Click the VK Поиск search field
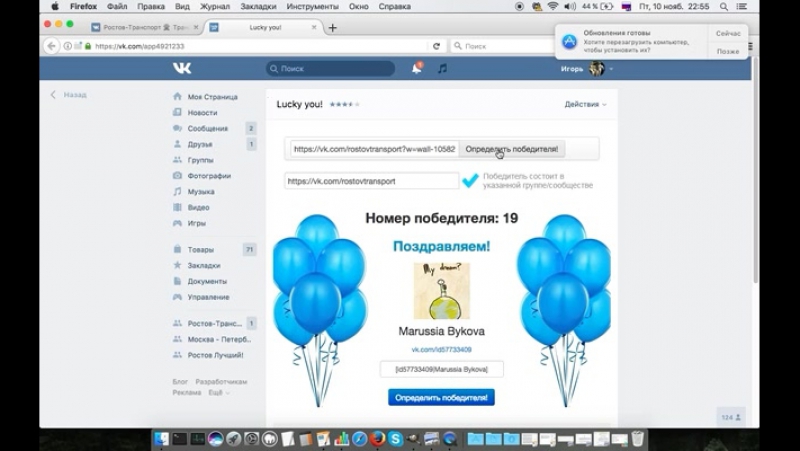The image size is (800, 451). tap(330, 68)
